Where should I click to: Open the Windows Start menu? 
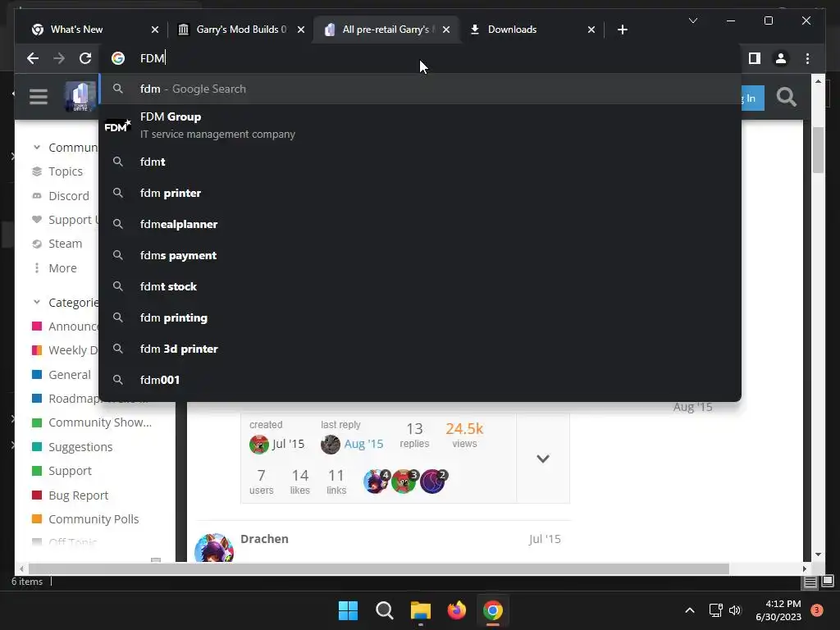[x=348, y=610]
